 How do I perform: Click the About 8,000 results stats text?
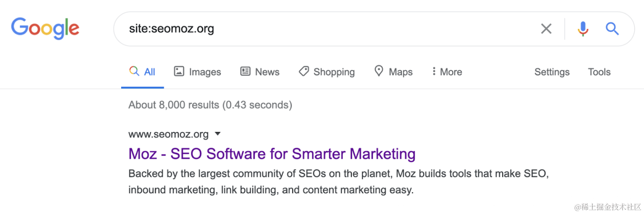pyautogui.click(x=210, y=105)
